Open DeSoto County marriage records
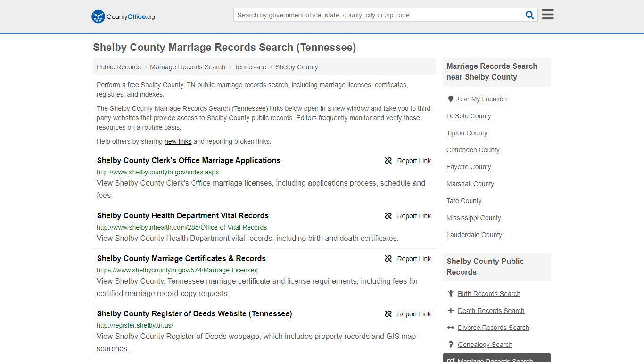The image size is (644, 362). 469,116
